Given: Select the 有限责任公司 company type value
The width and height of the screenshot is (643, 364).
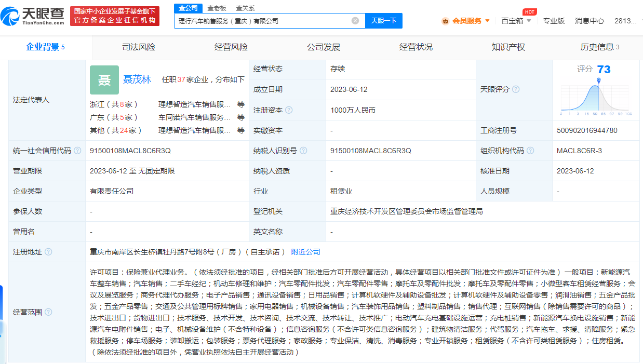Looking at the screenshot, I should tap(112, 191).
